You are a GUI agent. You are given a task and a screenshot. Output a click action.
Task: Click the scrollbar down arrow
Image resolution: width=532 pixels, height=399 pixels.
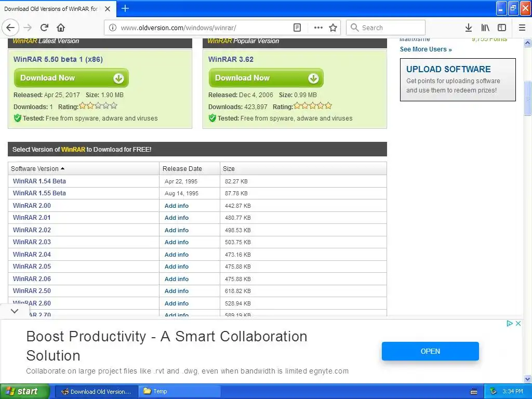pos(528,379)
